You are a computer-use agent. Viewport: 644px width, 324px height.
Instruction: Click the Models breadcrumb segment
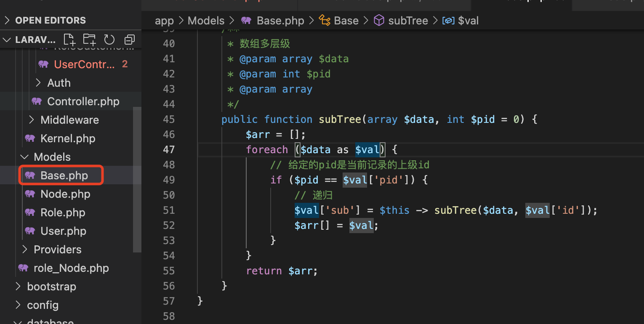(x=206, y=21)
